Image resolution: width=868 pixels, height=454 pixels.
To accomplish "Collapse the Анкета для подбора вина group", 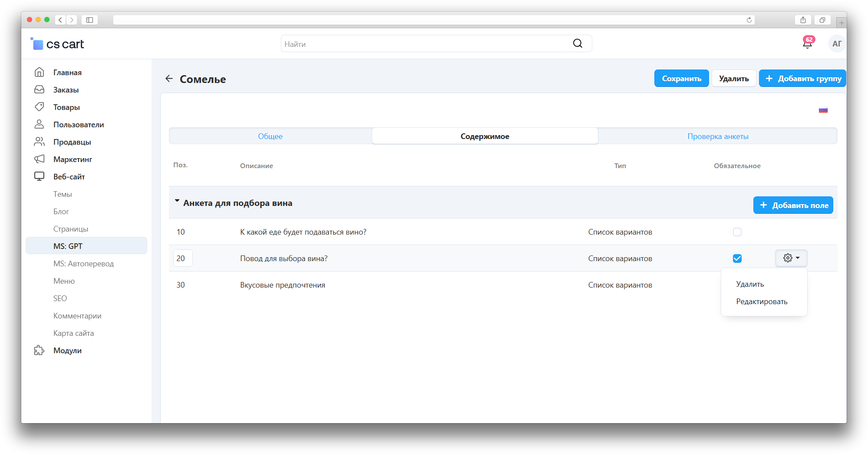I will [x=177, y=201].
